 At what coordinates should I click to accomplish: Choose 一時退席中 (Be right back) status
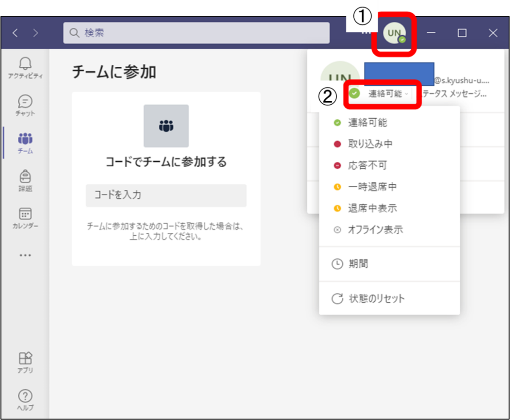pyautogui.click(x=372, y=187)
